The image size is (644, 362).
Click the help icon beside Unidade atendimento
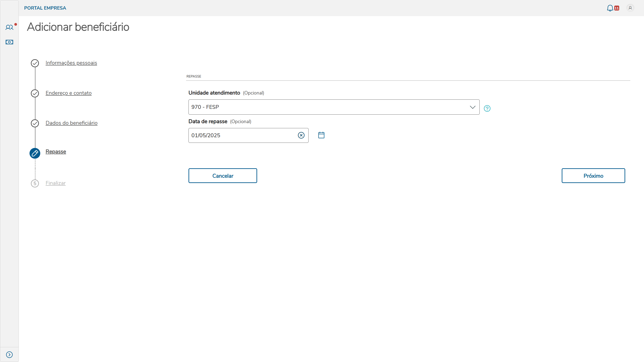[487, 108]
